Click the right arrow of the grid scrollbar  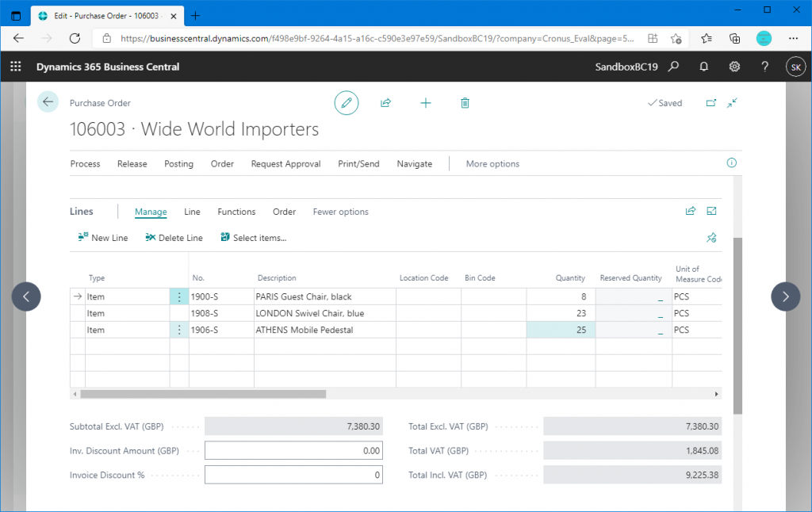(716, 394)
